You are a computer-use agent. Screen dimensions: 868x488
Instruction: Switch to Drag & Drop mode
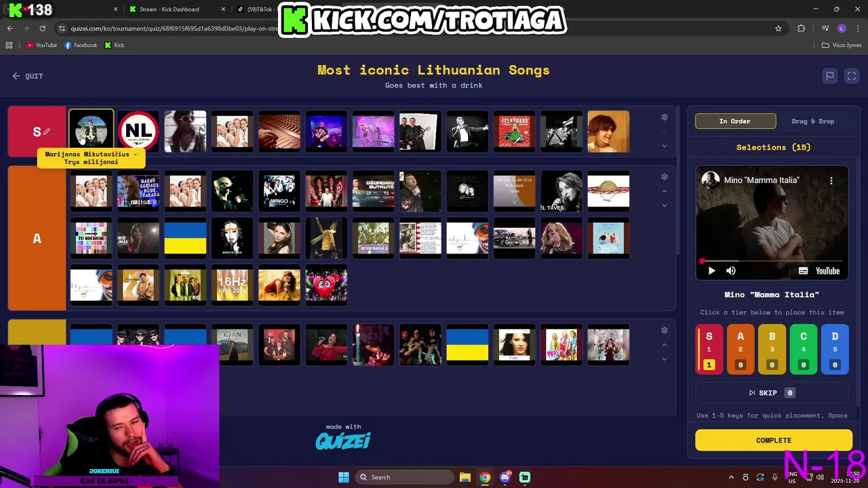point(812,121)
